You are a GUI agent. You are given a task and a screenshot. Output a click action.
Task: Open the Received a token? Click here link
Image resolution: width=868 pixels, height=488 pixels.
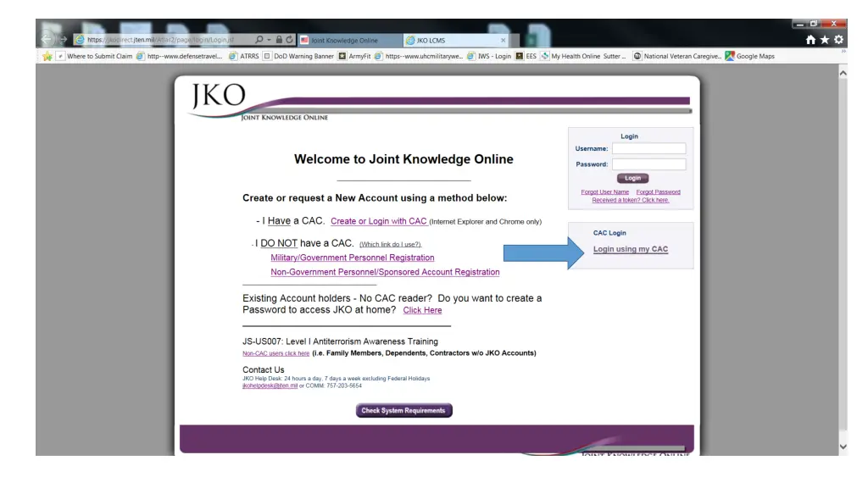[x=631, y=200]
